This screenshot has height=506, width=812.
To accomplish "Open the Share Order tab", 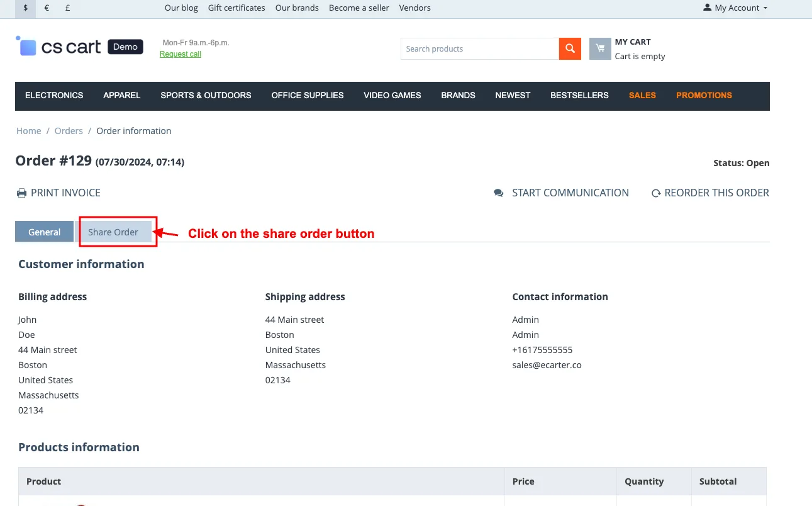I will click(113, 232).
